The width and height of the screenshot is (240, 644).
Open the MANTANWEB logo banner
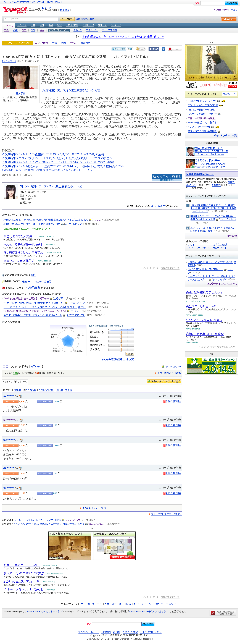(167, 177)
